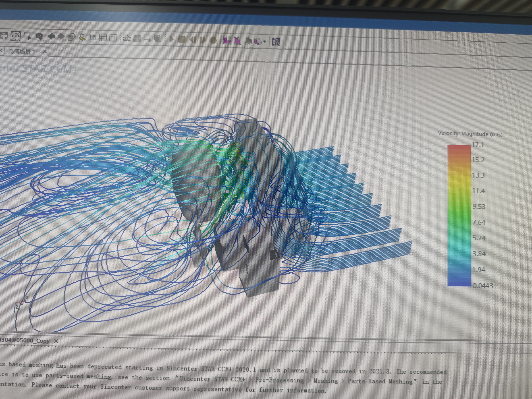
Task: Select the dashed rectangle zoom-selection tool
Action: tap(27, 36)
